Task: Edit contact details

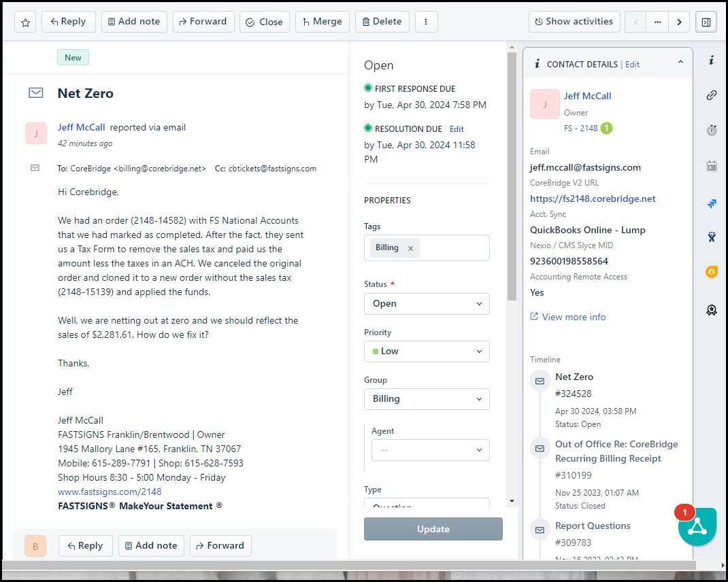Action: tap(632, 65)
